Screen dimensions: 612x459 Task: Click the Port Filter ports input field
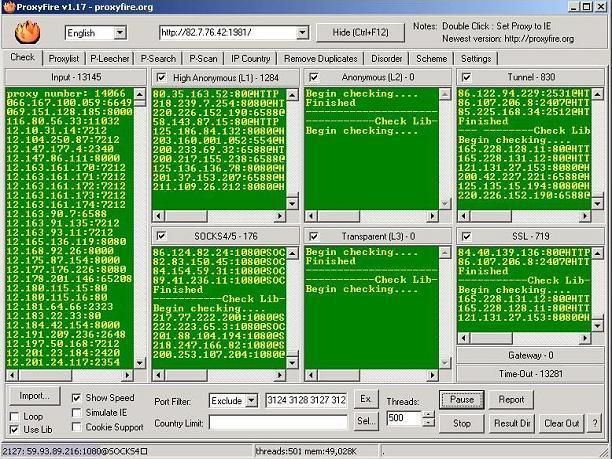[306, 400]
